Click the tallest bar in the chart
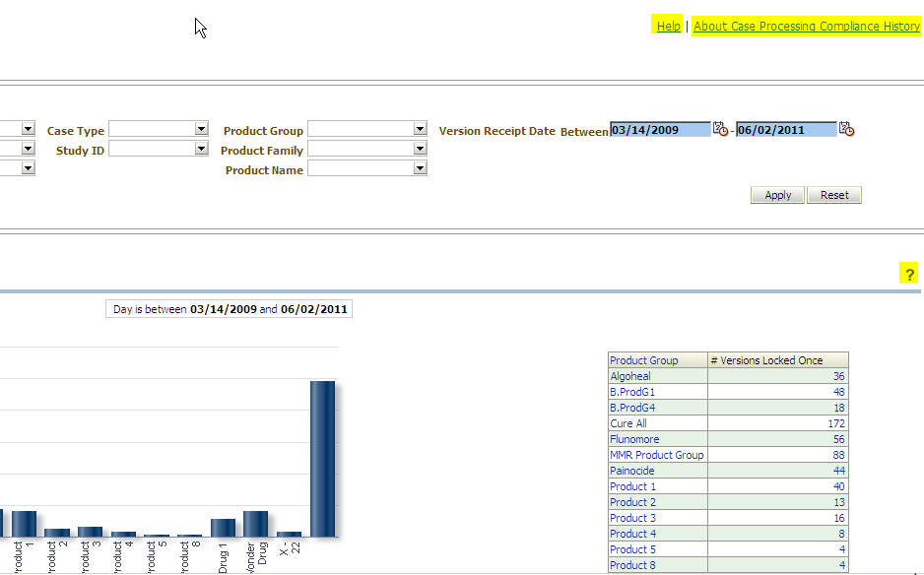Image resolution: width=924 pixels, height=575 pixels. point(322,459)
